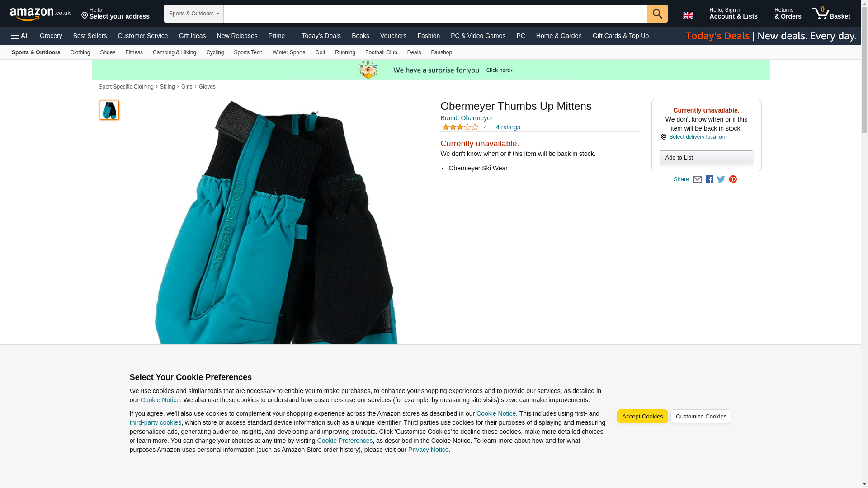Open the shopping basket icon
868x488 pixels.
click(831, 14)
